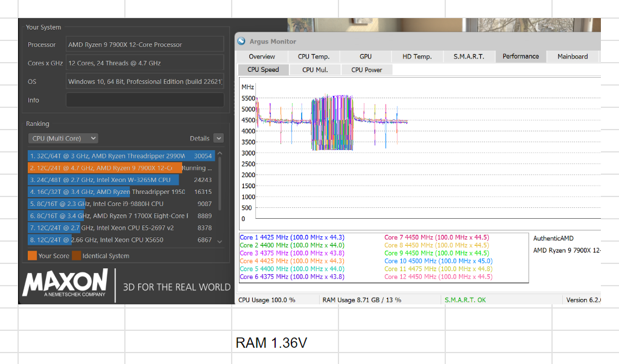This screenshot has height=364, width=619.
Task: Switch to the CPU Temp. tab
Action: click(x=314, y=57)
